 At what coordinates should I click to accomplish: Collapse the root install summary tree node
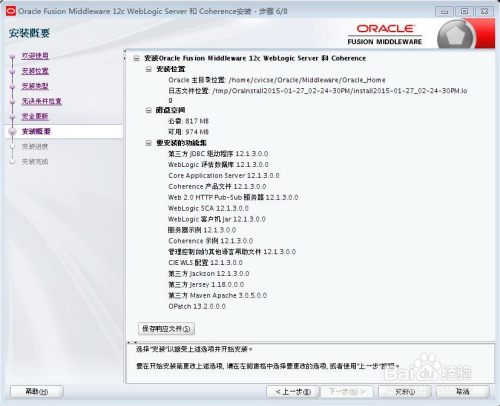pyautogui.click(x=136, y=58)
